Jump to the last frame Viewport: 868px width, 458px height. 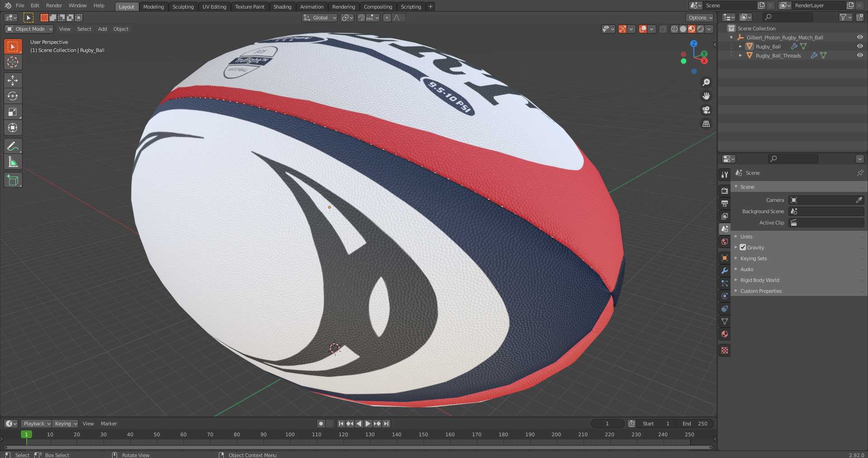(386, 424)
